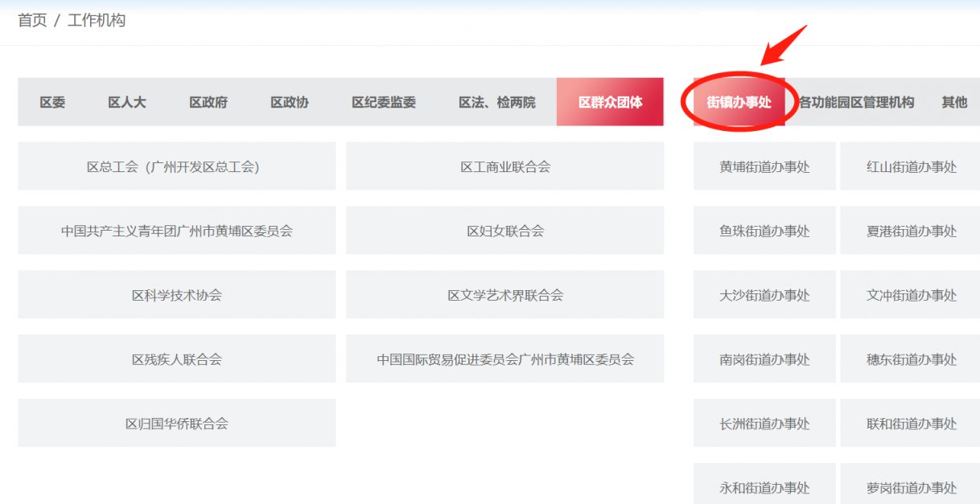Image resolution: width=980 pixels, height=504 pixels.
Task: Open 南岗街道办事处 entry
Action: point(764,359)
